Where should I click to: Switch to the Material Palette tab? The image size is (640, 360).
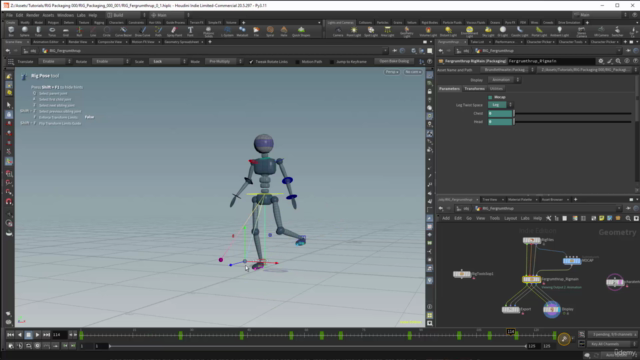pyautogui.click(x=520, y=200)
